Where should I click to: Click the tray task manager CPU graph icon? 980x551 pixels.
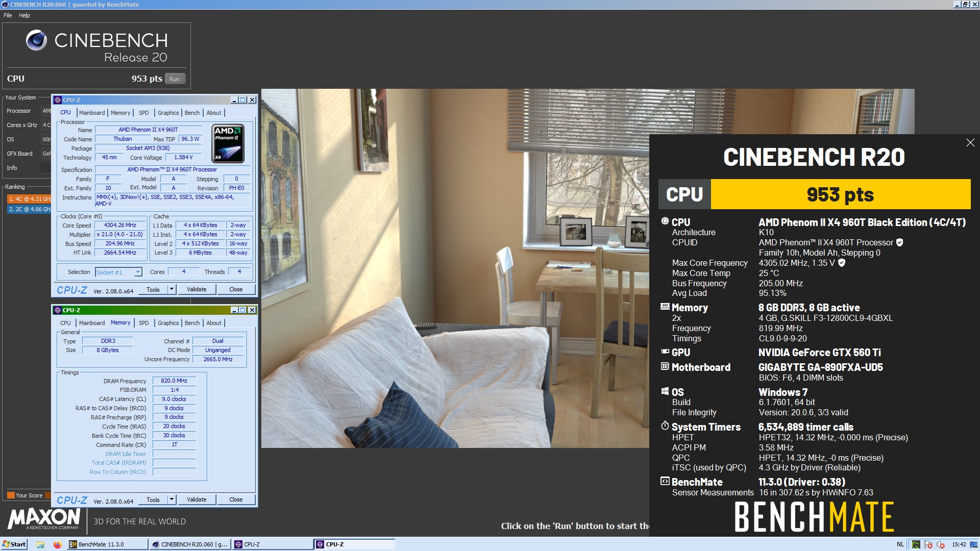point(916,544)
